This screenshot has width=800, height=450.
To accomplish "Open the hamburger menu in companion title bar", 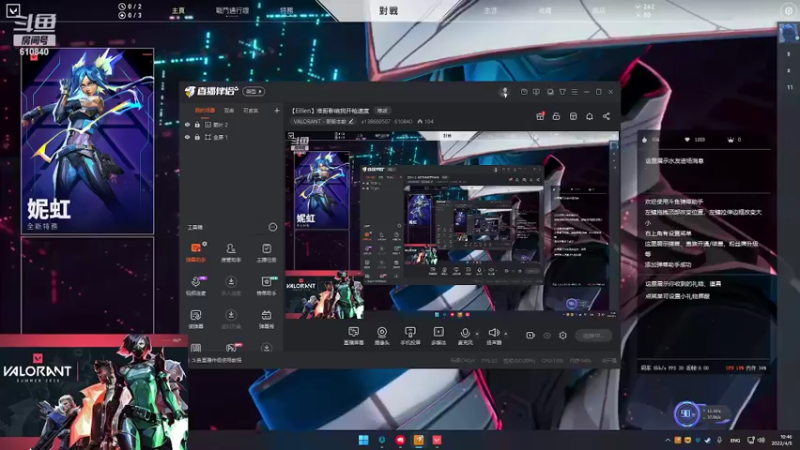I will 574,92.
